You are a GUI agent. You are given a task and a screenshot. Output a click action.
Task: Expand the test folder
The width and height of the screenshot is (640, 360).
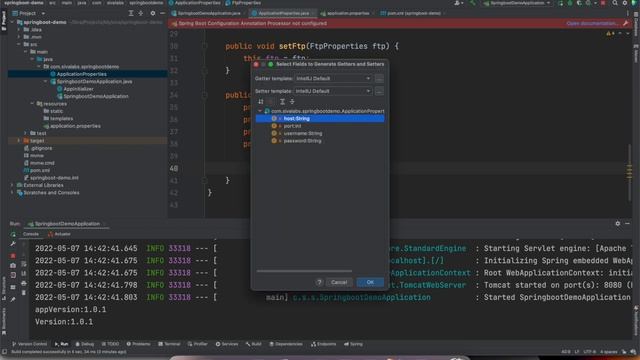click(x=26, y=133)
